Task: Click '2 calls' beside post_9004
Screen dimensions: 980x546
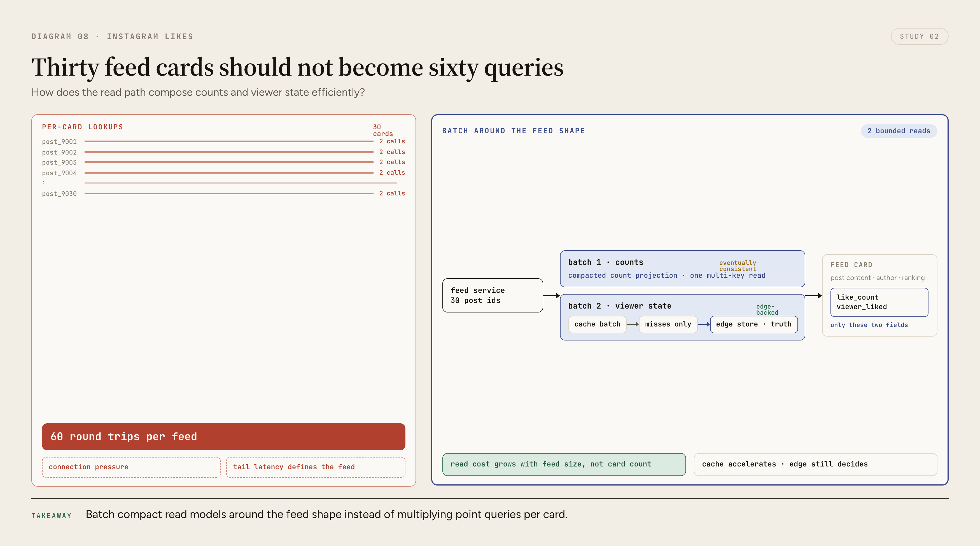Action: tap(392, 173)
